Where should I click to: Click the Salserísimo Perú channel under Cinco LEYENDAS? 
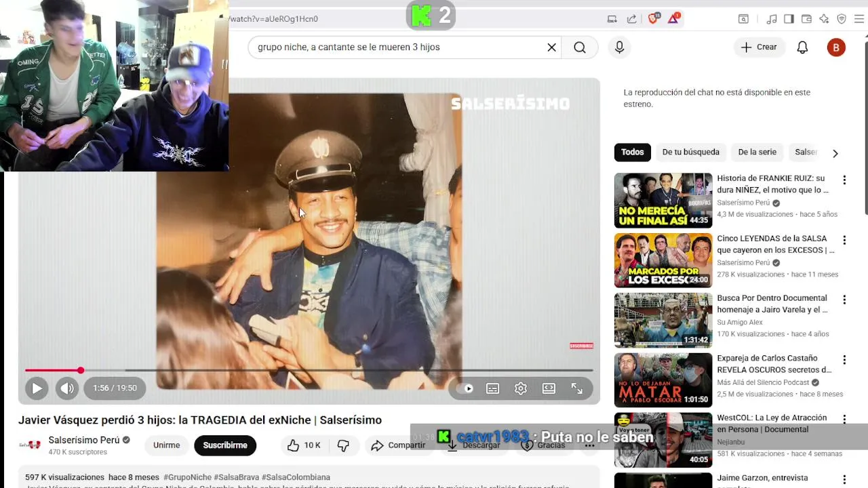click(x=743, y=263)
